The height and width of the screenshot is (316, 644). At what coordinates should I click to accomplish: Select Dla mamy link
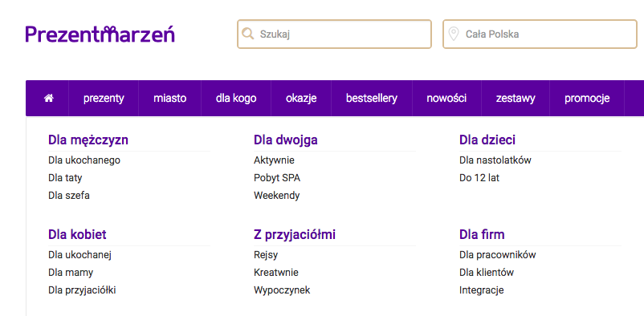tap(71, 273)
